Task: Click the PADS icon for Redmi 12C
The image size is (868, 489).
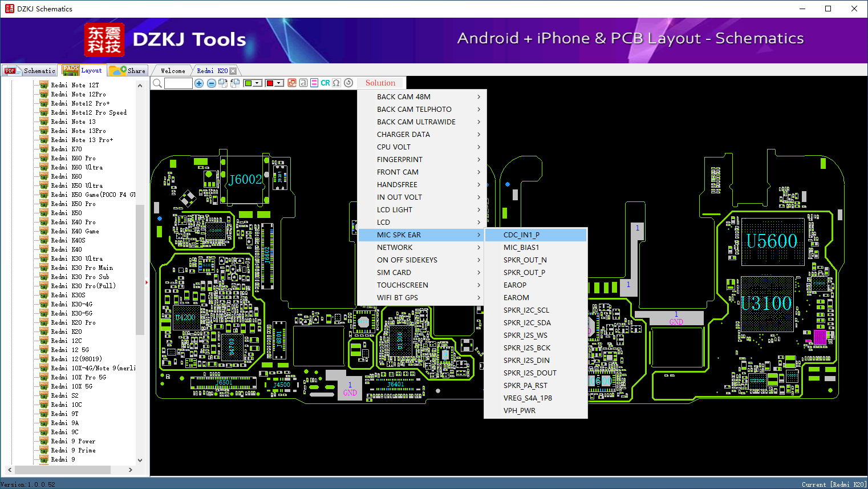Action: [44, 341]
